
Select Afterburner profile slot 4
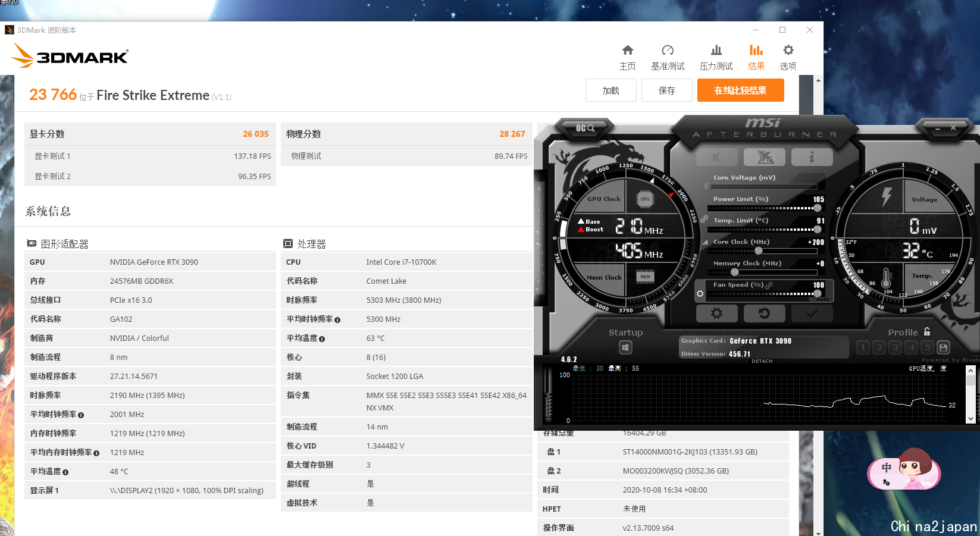(x=911, y=347)
